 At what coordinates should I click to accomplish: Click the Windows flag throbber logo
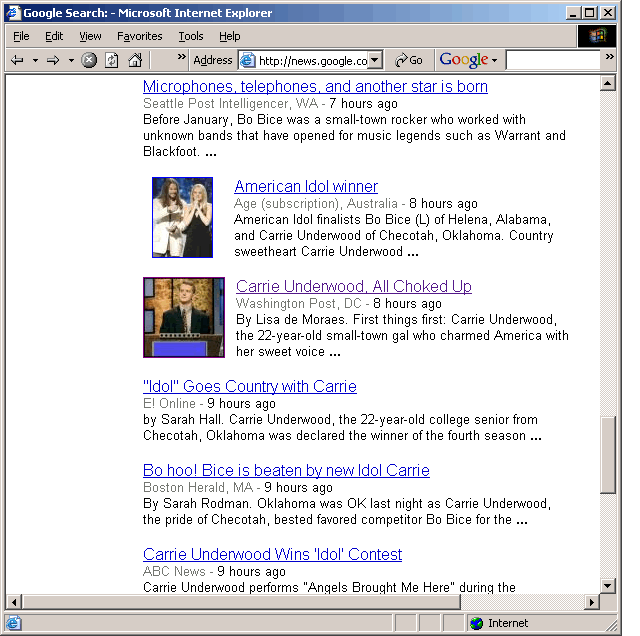[x=597, y=36]
